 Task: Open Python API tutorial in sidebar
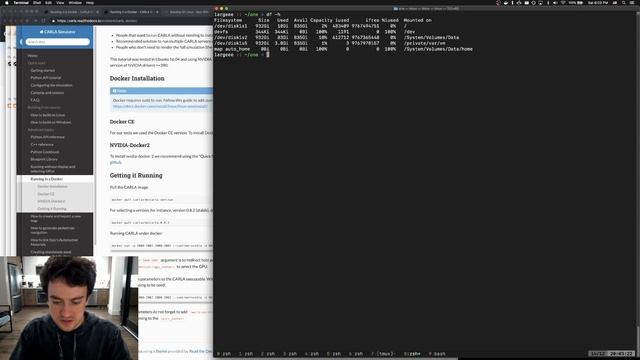(x=46, y=78)
